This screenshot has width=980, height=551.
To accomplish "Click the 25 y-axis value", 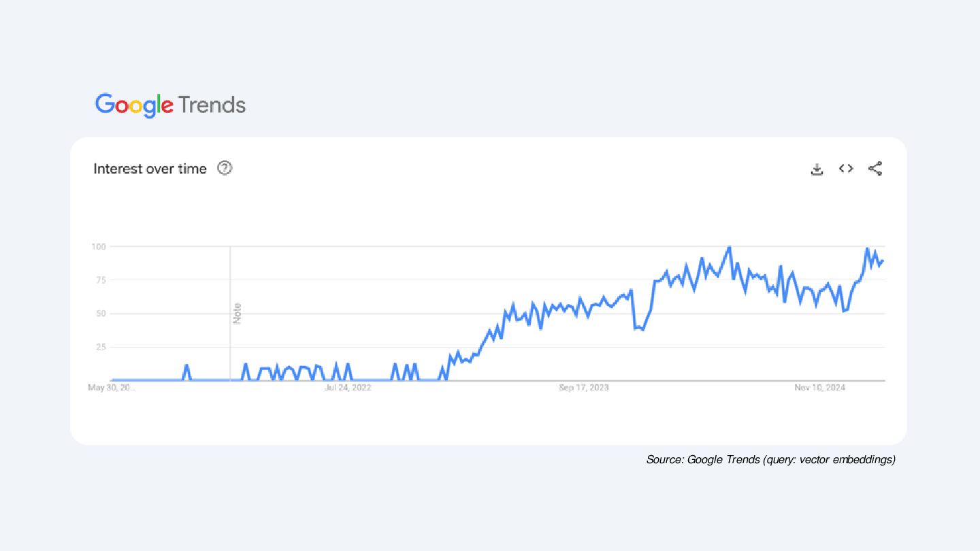I will [x=101, y=347].
